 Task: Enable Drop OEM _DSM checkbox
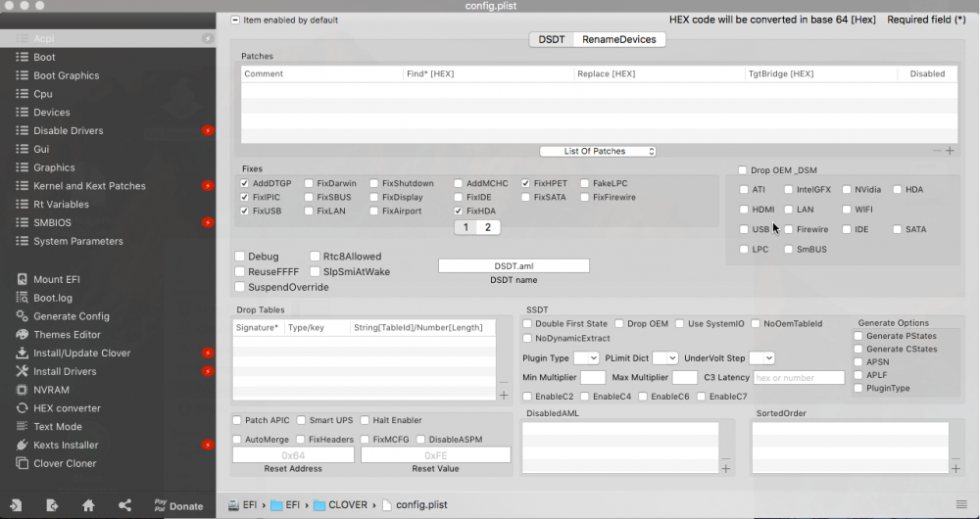743,169
